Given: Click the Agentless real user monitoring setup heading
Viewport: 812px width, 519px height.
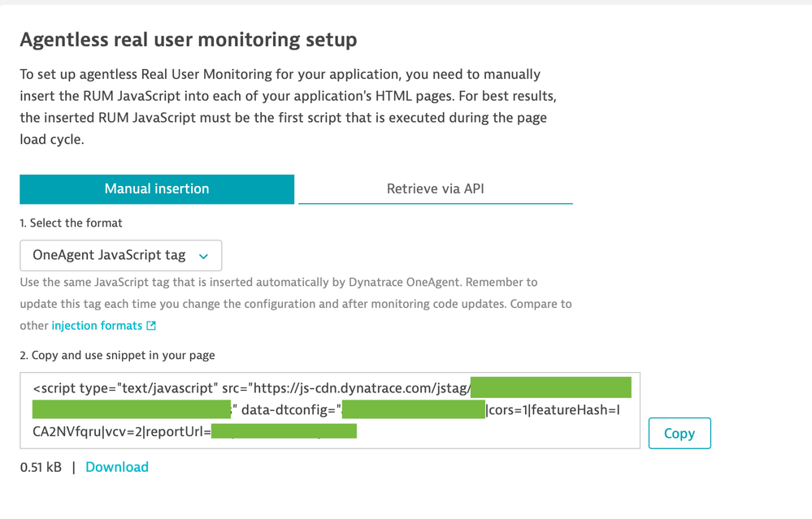Looking at the screenshot, I should point(188,39).
